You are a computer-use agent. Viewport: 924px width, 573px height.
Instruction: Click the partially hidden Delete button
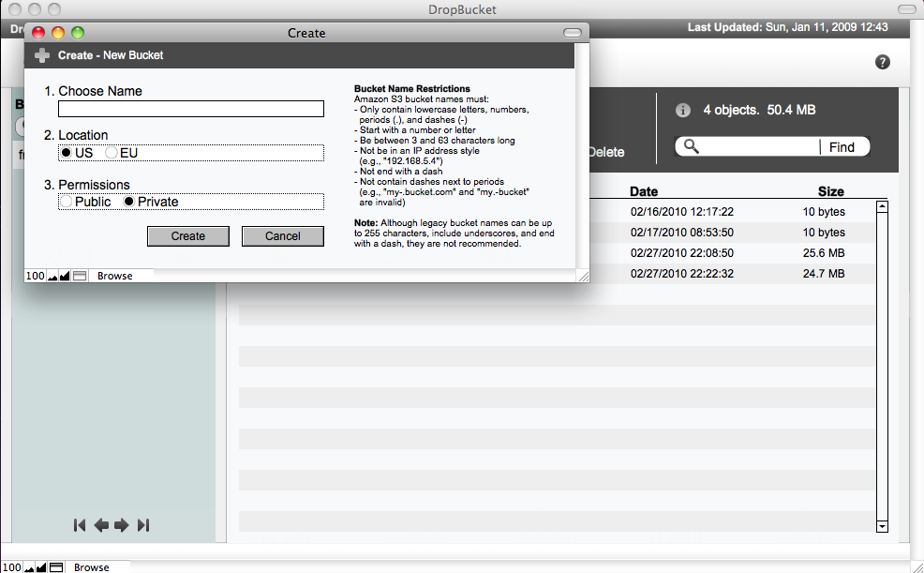607,152
